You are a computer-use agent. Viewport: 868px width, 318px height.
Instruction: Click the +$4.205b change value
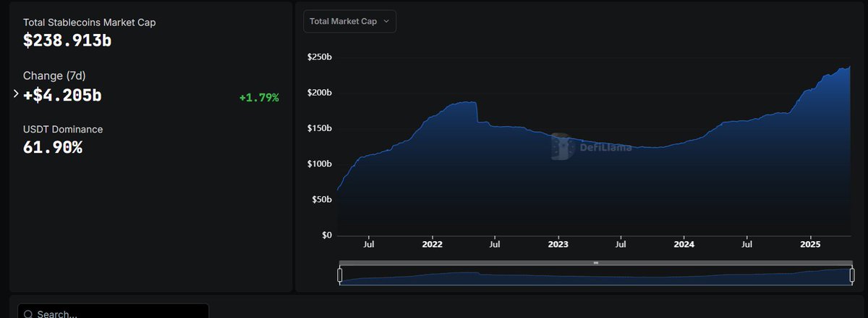(62, 95)
